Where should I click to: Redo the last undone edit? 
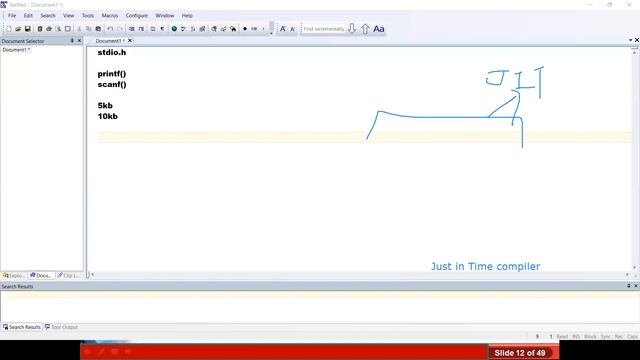(x=120, y=29)
